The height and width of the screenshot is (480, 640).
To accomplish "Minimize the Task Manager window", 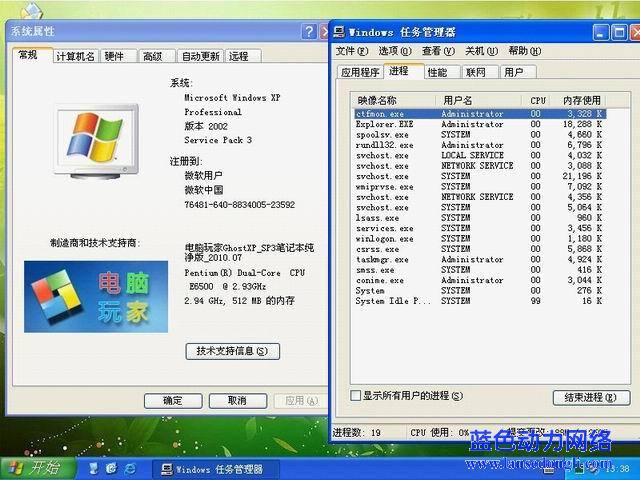I will pos(601,33).
